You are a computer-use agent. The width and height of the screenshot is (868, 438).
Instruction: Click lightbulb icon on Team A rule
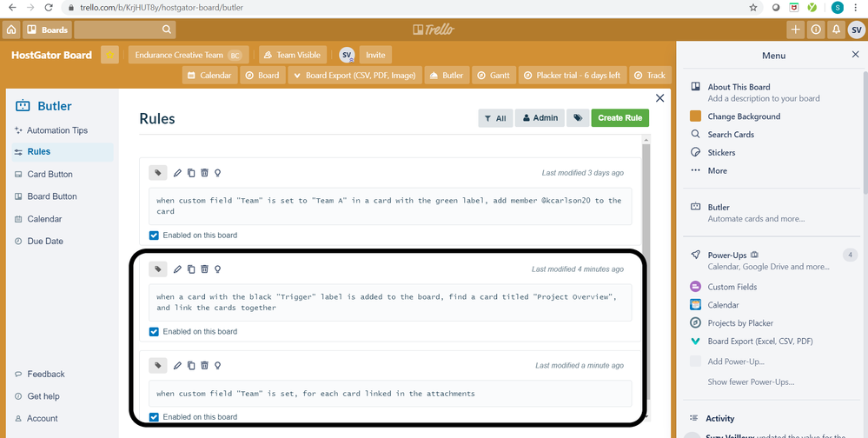point(217,173)
